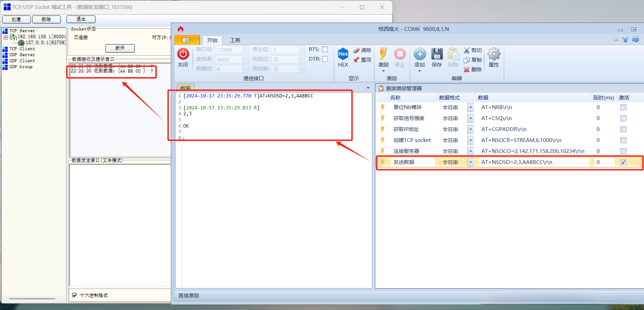Select the 数据 tab above the log

[186, 88]
